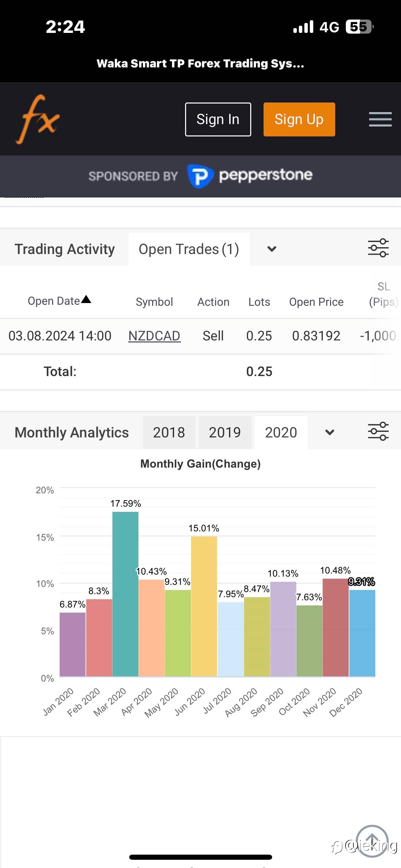Tap the battery indicator in status bar
This screenshot has width=401, height=868.
pyautogui.click(x=360, y=27)
